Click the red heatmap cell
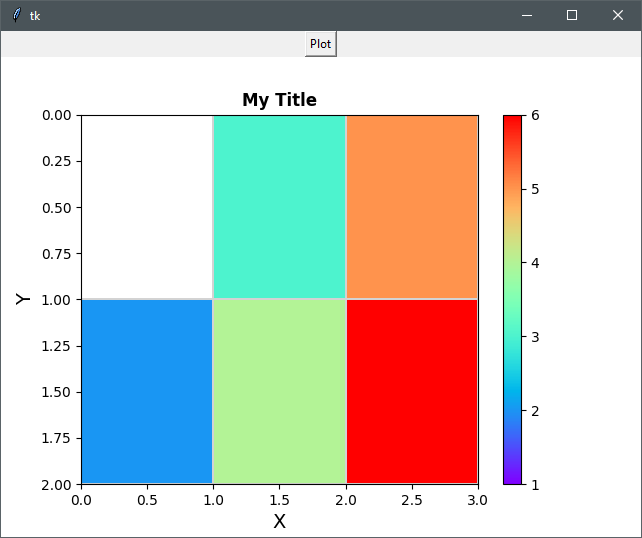 [412, 392]
